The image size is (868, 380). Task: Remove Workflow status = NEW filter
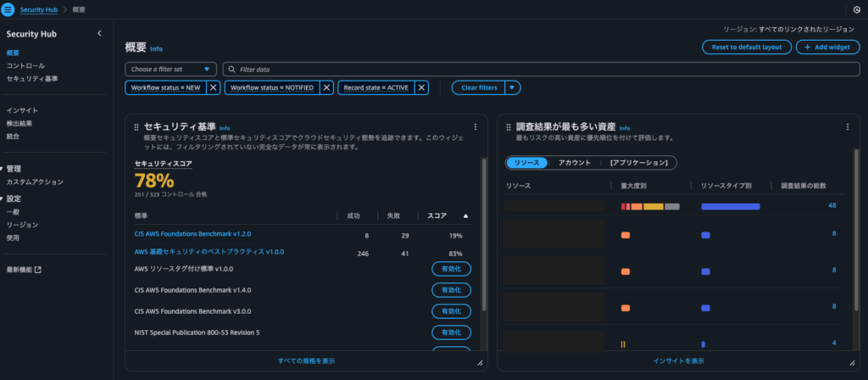[213, 87]
